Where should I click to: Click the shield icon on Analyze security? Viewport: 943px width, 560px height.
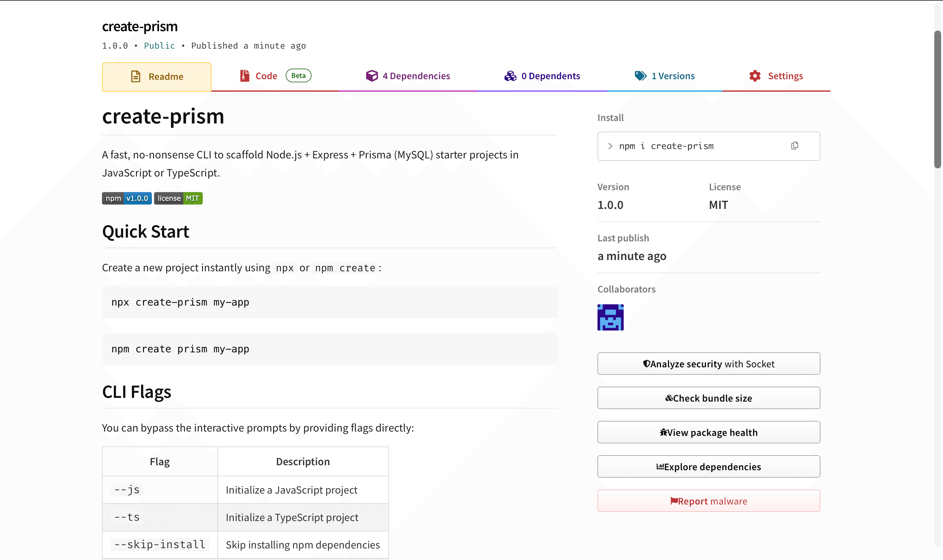(646, 363)
